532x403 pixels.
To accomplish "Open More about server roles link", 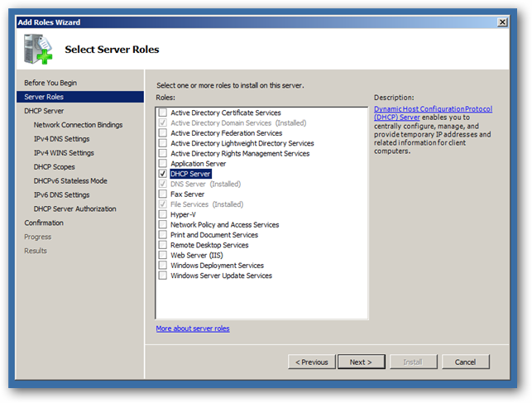I will coord(193,329).
